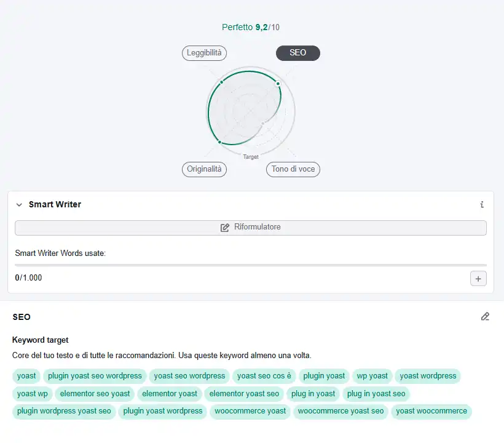Viewport: 504px width, 443px height.
Task: Select the Leggibilità tab
Action: tap(204, 53)
